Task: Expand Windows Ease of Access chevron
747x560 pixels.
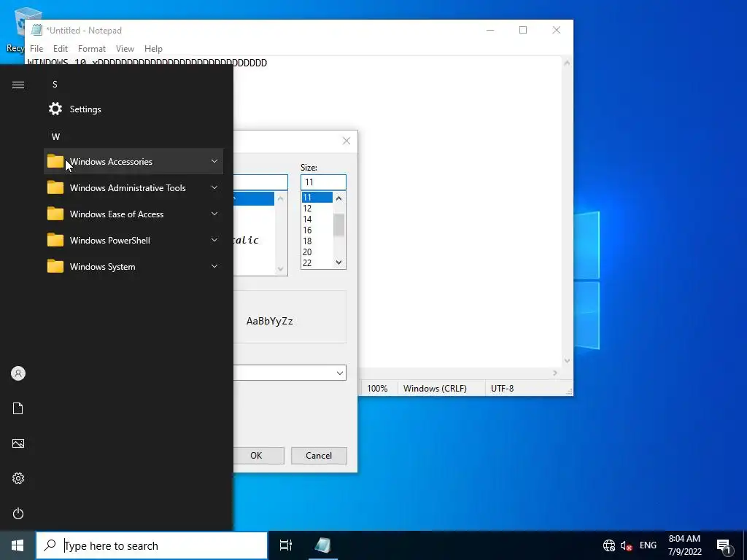Action: [x=214, y=214]
